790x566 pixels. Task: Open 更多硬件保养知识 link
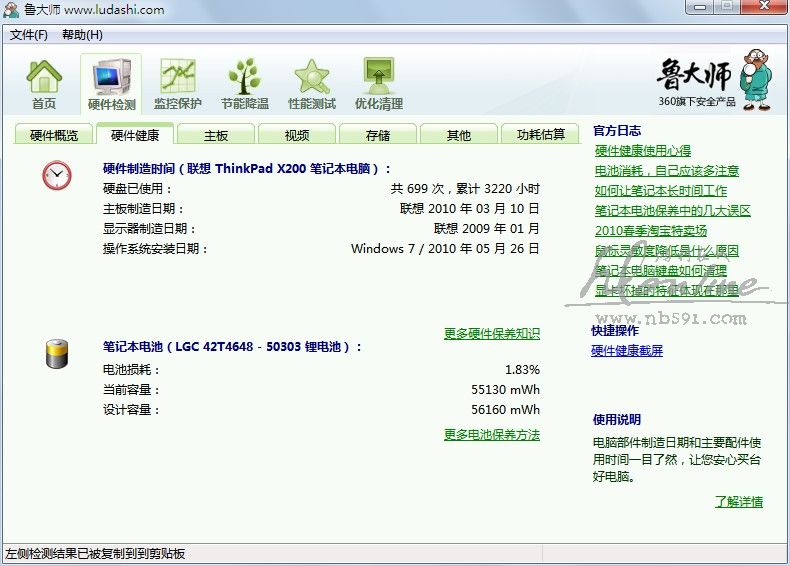(x=491, y=334)
